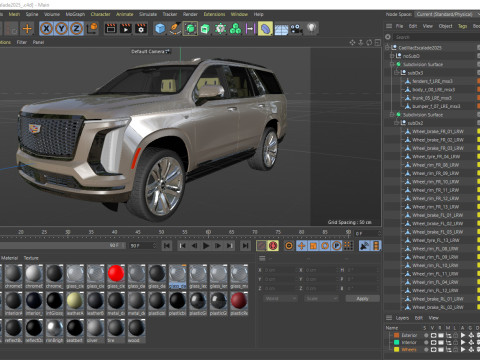Click the Subdivision Surface generator icon

(190, 29)
